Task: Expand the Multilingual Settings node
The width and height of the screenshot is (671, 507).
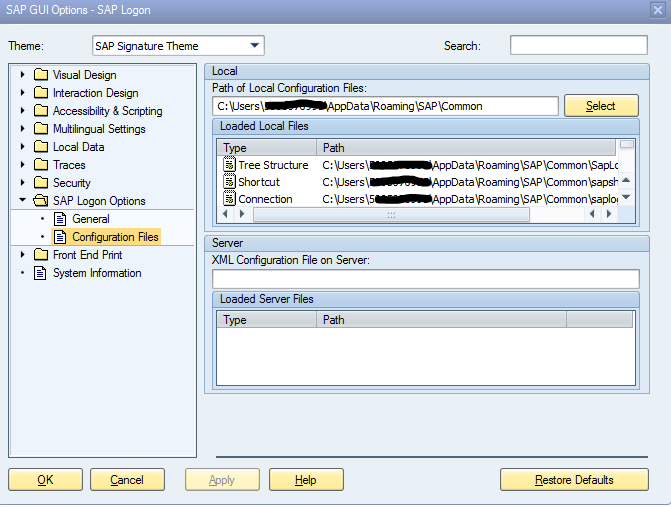Action: (23, 128)
